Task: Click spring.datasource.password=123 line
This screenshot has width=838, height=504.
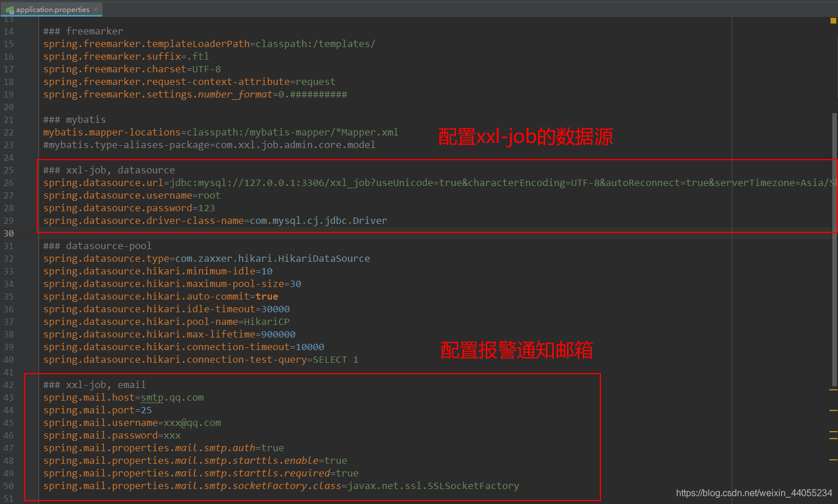Action: pyautogui.click(x=129, y=208)
